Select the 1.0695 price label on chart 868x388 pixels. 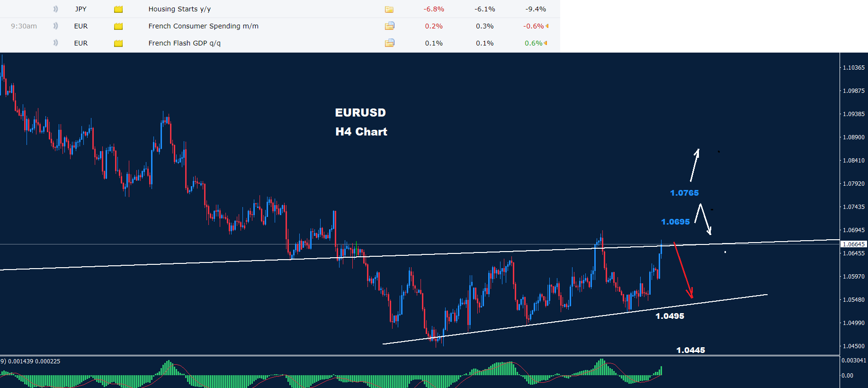point(675,222)
